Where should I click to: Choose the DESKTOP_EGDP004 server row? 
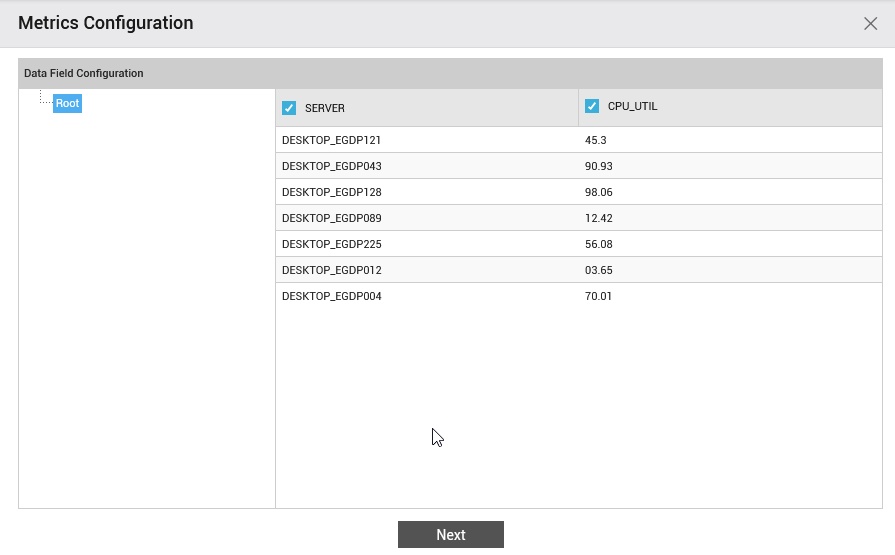(579, 296)
